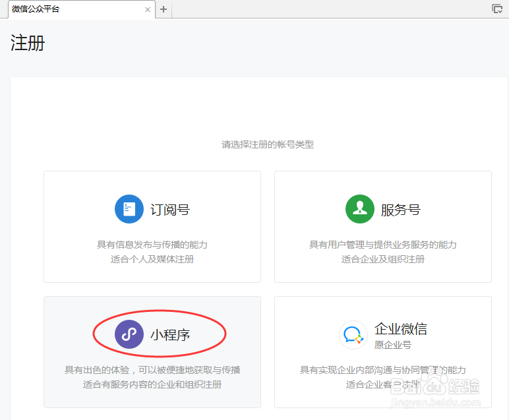Click text 适合个人及媒体注册
This screenshot has width=509, height=420.
[152, 259]
